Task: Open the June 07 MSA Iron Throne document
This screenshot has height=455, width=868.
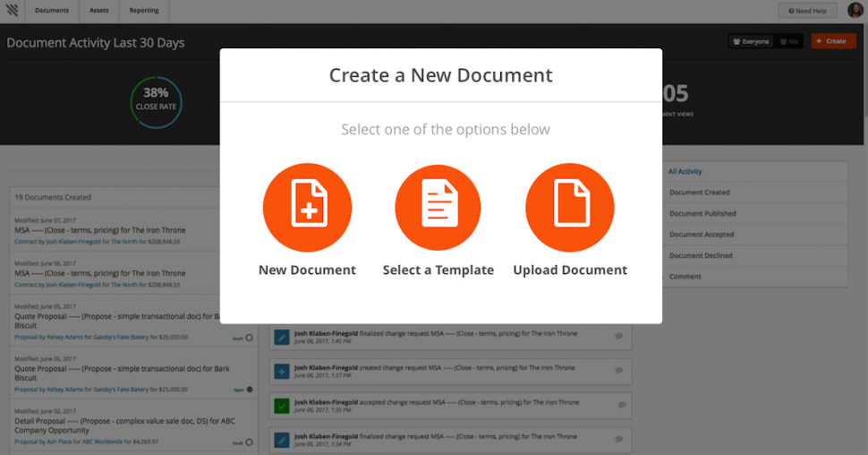Action: click(x=100, y=230)
